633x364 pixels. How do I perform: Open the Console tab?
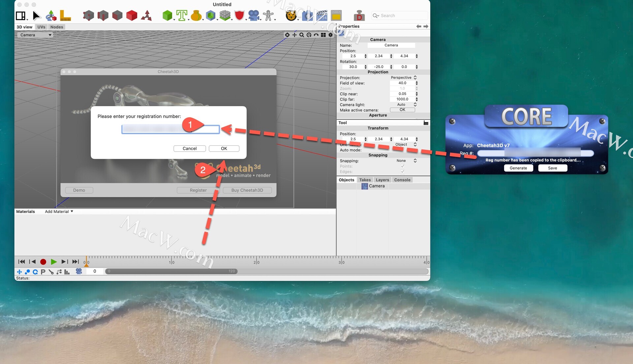402,180
